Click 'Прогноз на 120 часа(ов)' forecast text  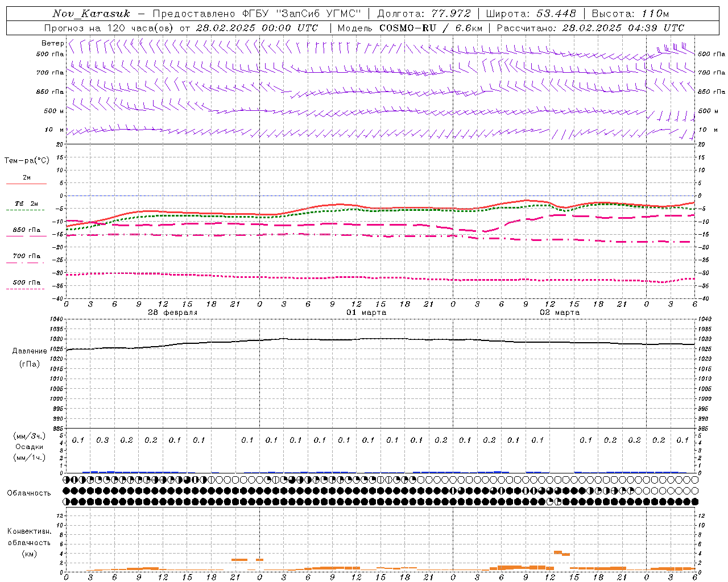(x=110, y=28)
